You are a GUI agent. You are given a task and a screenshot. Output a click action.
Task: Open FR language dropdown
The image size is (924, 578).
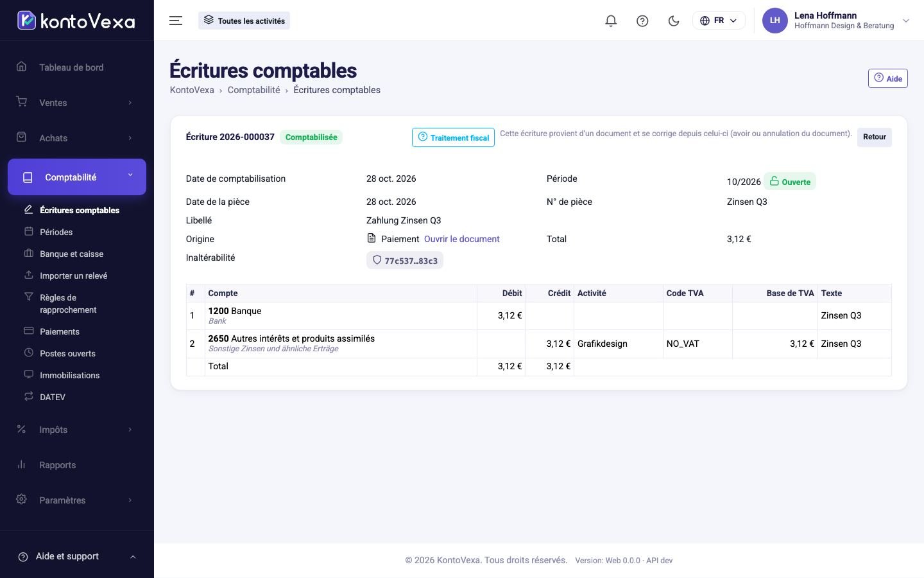(719, 21)
